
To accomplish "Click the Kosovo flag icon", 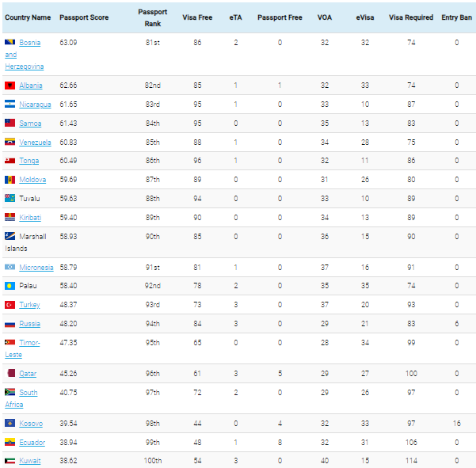I will coord(10,423).
